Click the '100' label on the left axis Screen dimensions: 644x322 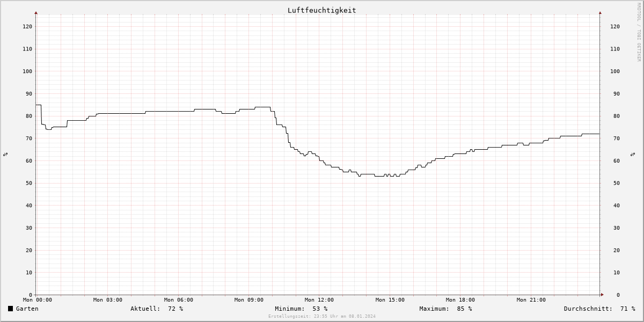(x=27, y=71)
